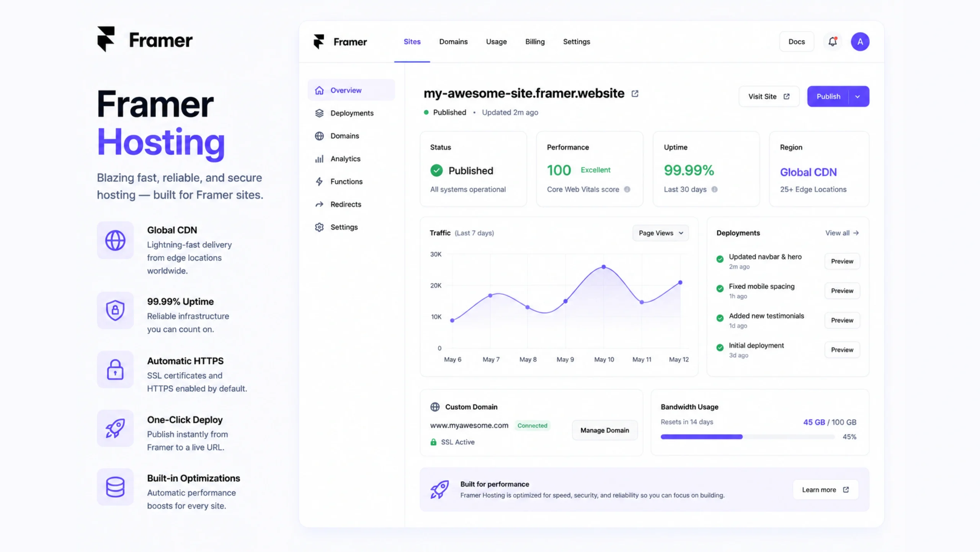This screenshot has width=980, height=552.
Task: Select Deployments in the sidebar
Action: (x=351, y=113)
